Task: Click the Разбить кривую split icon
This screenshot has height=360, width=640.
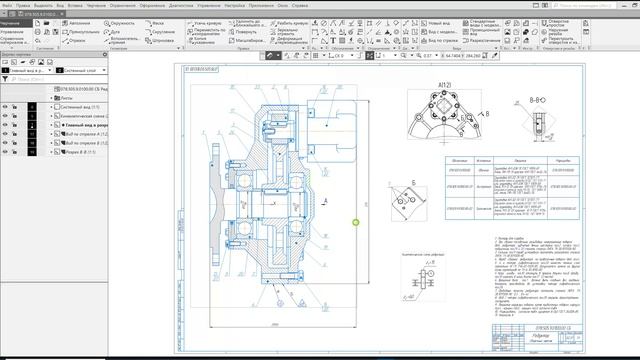Action: click(273, 23)
